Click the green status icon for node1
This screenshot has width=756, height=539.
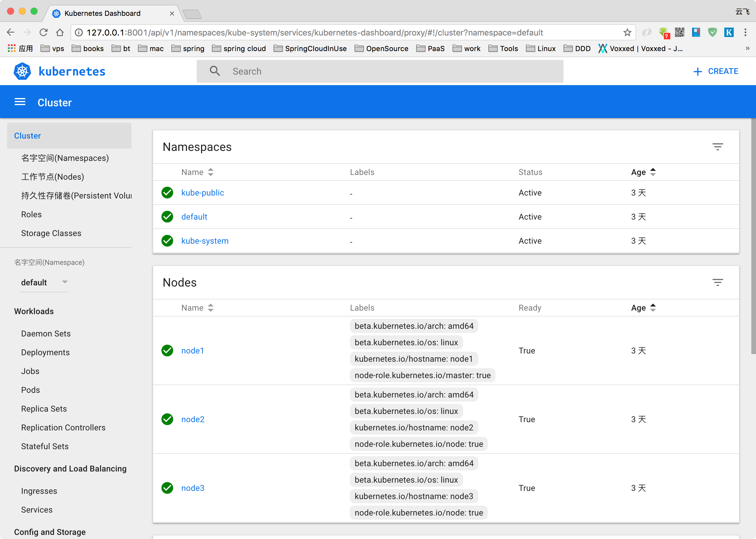(x=167, y=350)
